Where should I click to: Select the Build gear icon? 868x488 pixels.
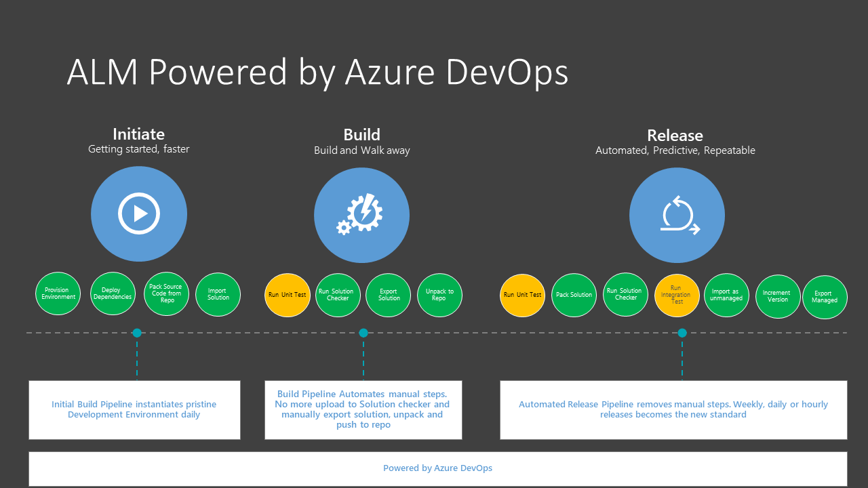tap(361, 214)
